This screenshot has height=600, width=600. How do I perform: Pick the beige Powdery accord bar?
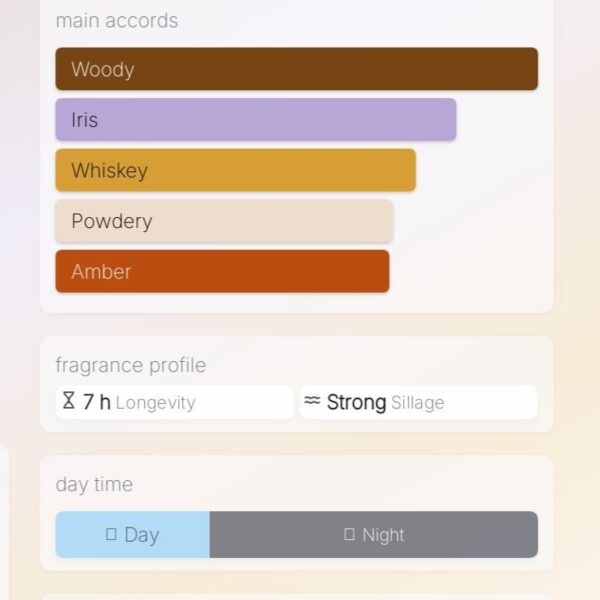pyautogui.click(x=224, y=221)
